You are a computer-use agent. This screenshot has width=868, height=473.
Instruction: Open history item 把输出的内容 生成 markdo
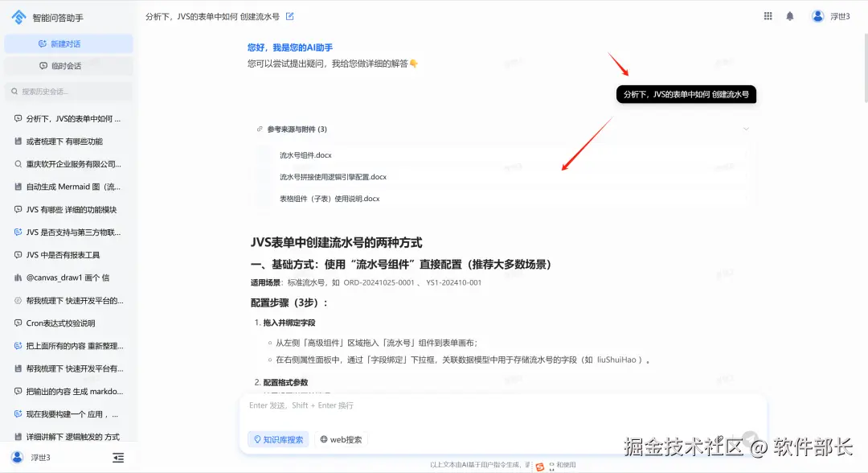[75, 391]
